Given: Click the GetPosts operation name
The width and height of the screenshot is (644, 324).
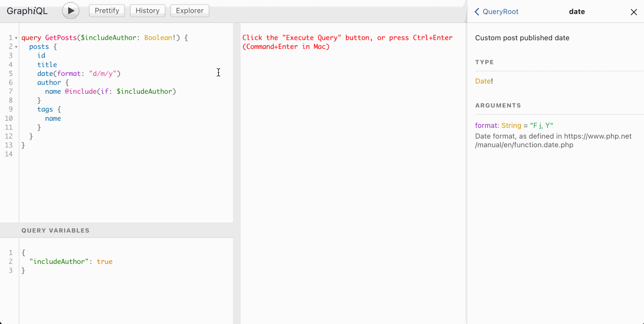Looking at the screenshot, I should coord(61,38).
